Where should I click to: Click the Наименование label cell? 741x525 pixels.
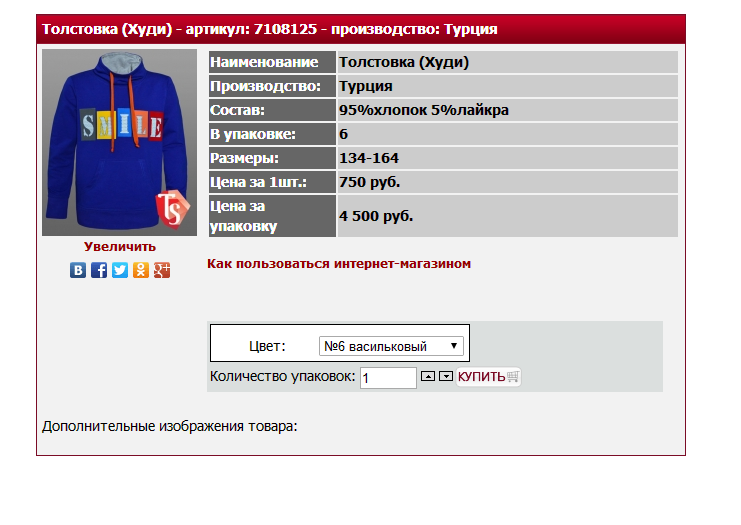pyautogui.click(x=272, y=62)
